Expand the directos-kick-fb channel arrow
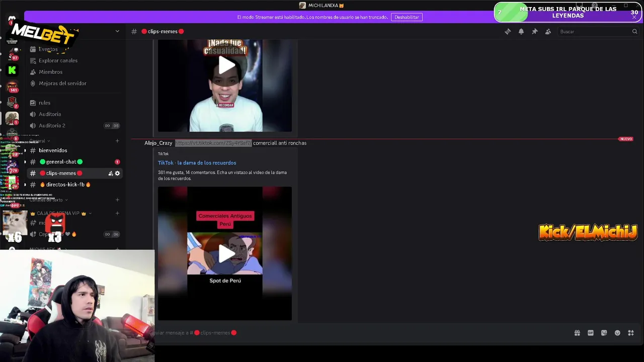The image size is (644, 362). click(25, 185)
